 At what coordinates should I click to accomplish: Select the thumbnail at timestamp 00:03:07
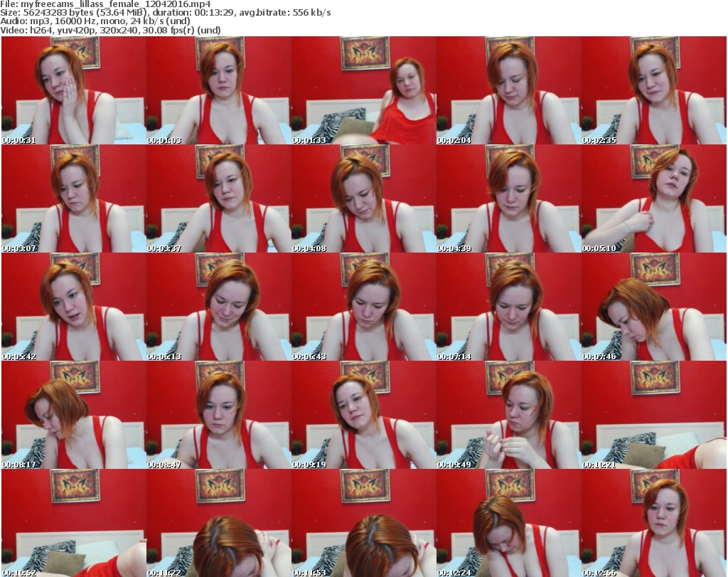[x=74, y=198]
